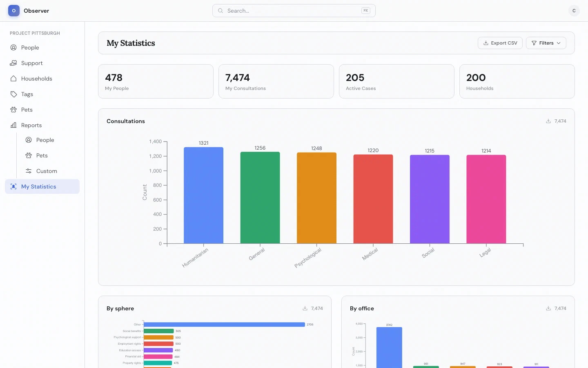Click the Medical axis label
This screenshot has height=368, width=588.
point(370,254)
